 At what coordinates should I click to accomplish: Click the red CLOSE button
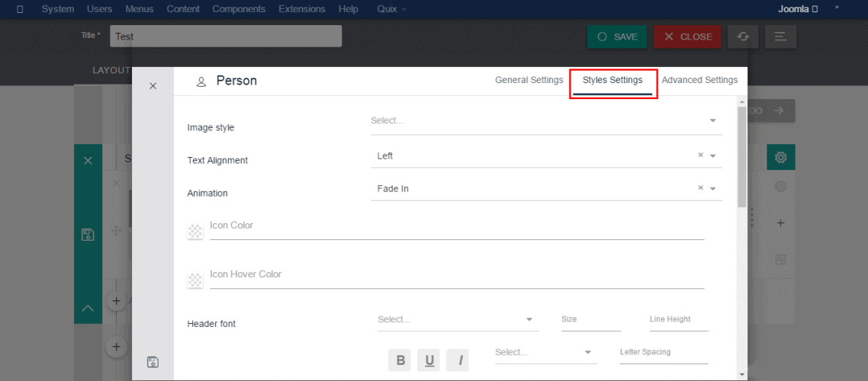(x=687, y=37)
